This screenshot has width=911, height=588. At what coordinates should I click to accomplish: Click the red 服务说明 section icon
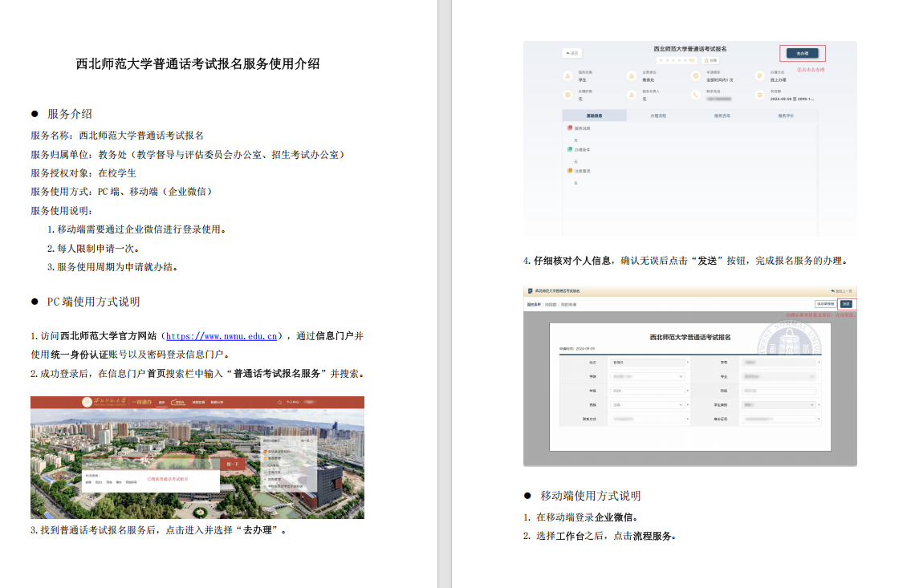570,128
